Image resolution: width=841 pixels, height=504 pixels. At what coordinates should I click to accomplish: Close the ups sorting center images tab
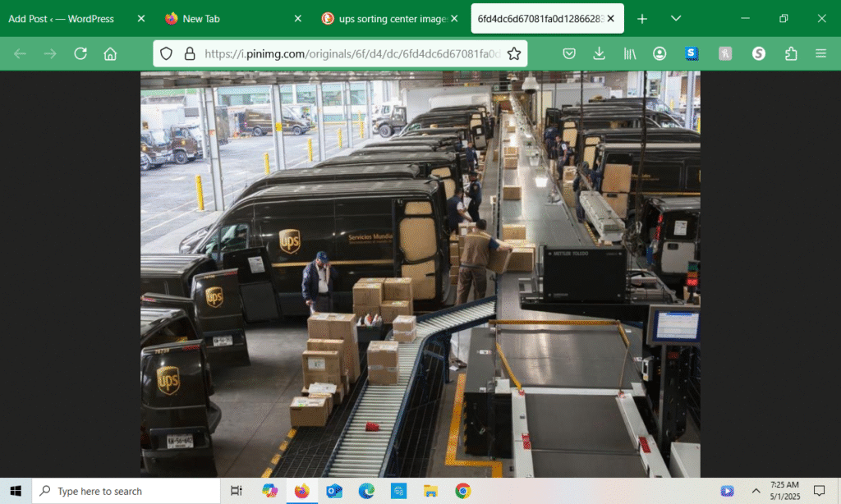point(454,19)
